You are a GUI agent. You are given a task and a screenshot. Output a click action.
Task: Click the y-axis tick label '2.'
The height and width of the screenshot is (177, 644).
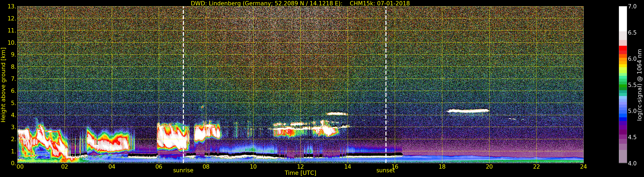pyautogui.click(x=13, y=139)
